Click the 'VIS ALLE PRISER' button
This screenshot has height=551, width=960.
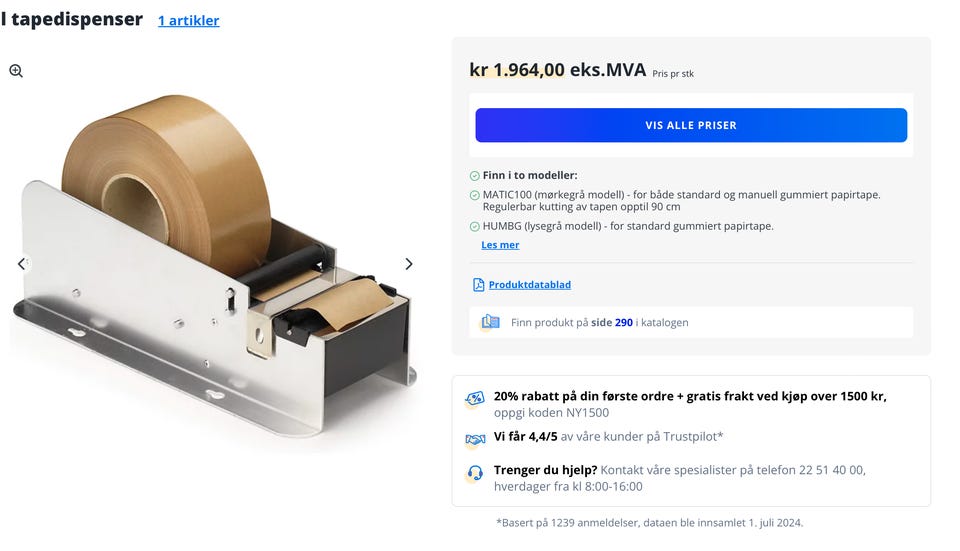click(x=691, y=125)
